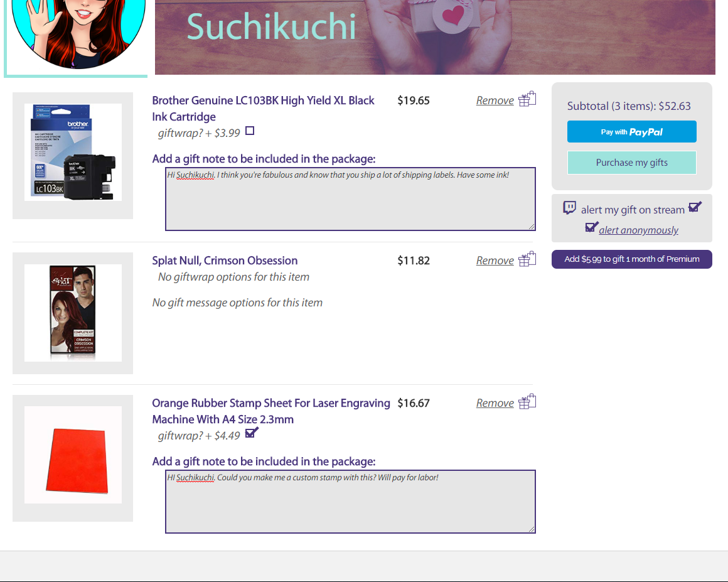Click the orange rubber sheet thumbnail
The height and width of the screenshot is (582, 728).
(73, 455)
